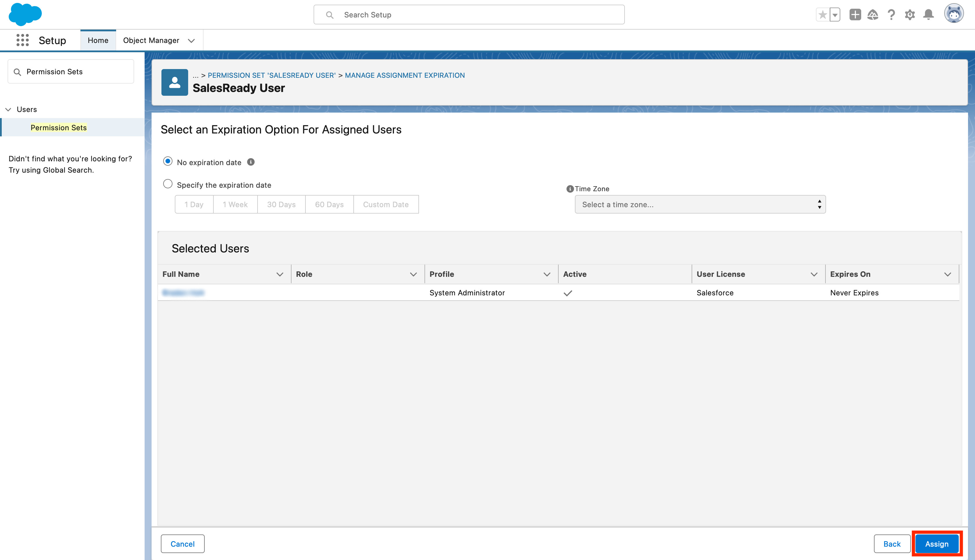Open the App Launcher grid icon
Viewport: 975px width, 560px height.
point(22,40)
